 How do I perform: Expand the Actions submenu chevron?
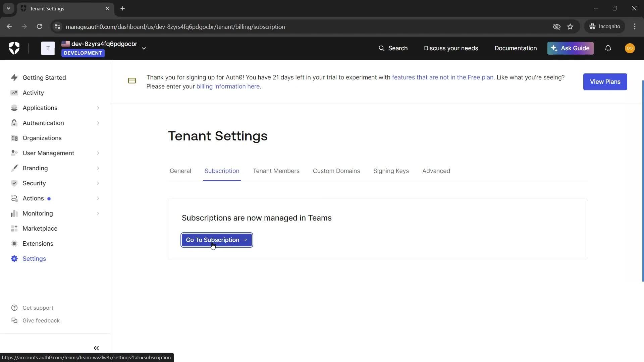pyautogui.click(x=98, y=198)
